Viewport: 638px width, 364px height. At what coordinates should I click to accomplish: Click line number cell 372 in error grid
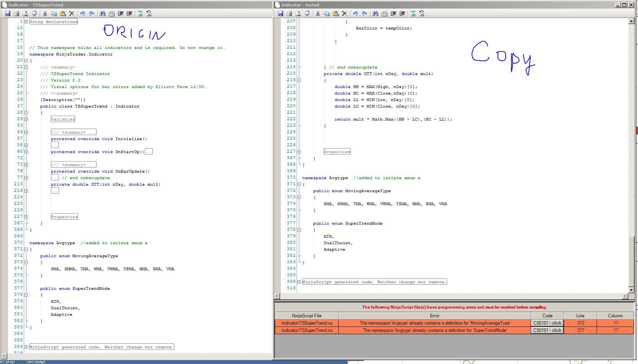(581, 323)
